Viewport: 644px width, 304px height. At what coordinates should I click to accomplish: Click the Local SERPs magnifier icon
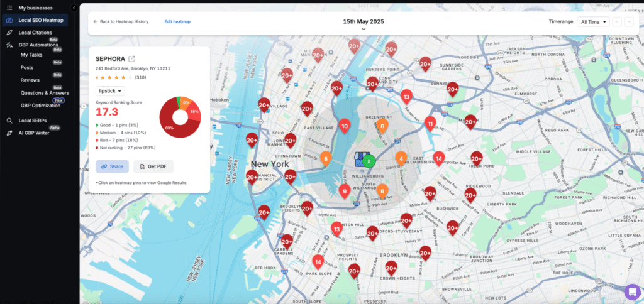9,121
